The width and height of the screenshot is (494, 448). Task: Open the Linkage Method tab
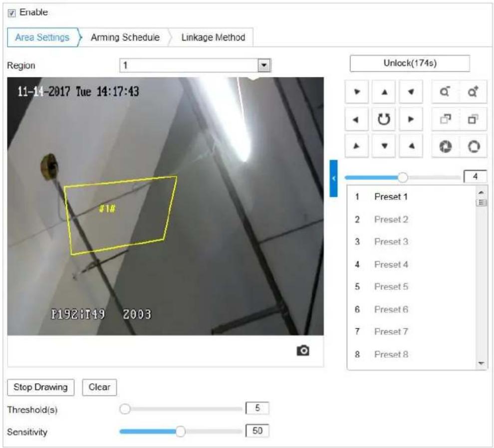pos(213,37)
